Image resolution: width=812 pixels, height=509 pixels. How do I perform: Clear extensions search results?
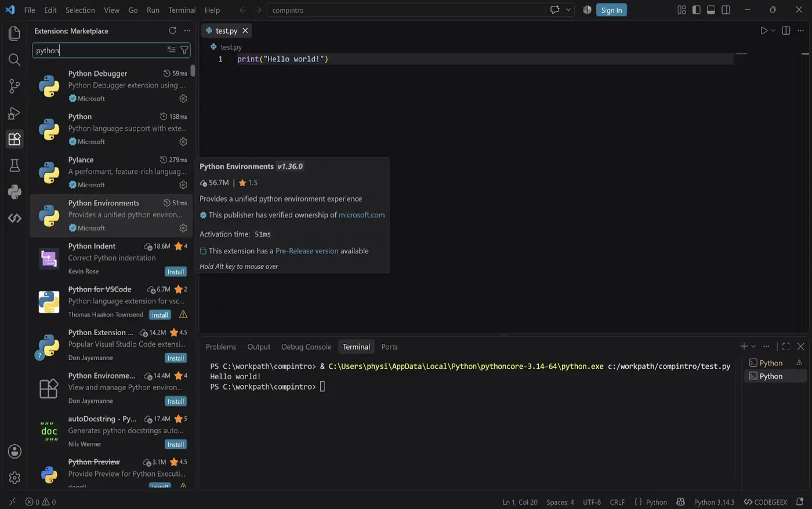[x=171, y=50]
